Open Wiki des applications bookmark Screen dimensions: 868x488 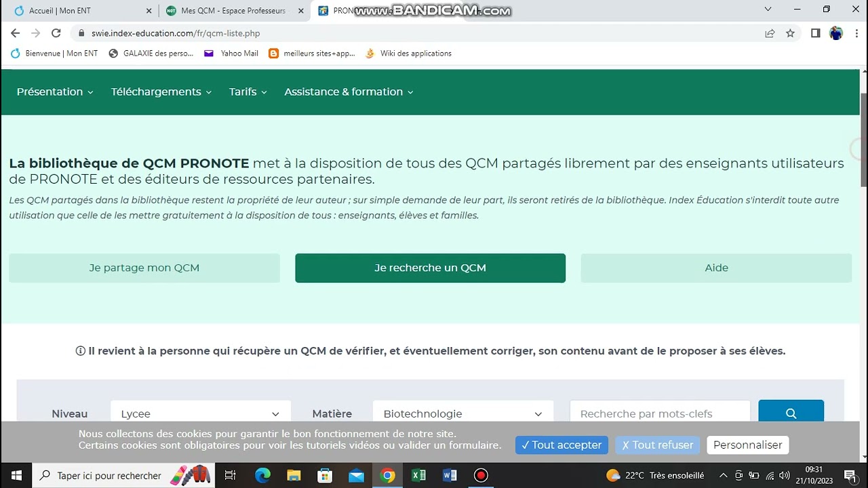click(x=408, y=54)
